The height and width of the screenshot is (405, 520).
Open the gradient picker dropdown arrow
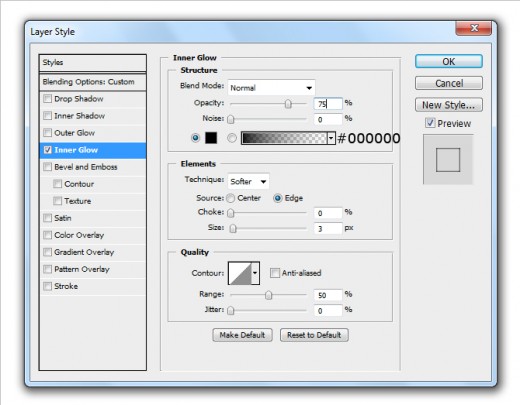(x=331, y=138)
